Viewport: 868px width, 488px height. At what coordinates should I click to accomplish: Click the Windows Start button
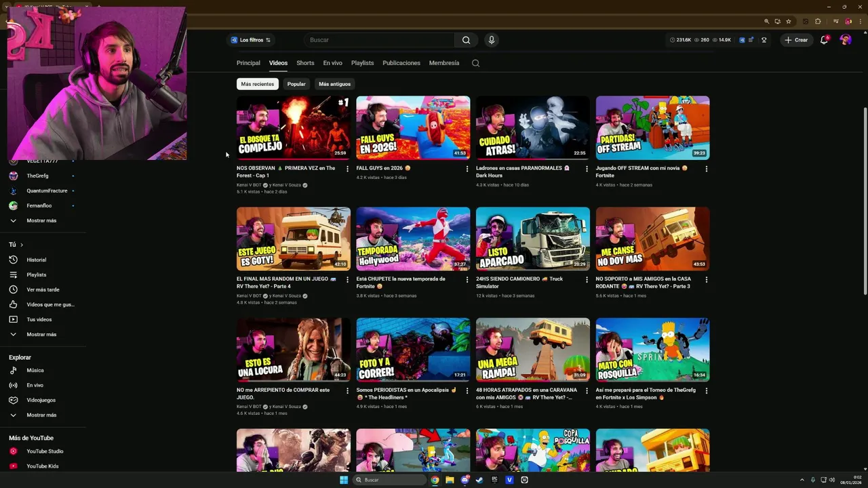344,480
